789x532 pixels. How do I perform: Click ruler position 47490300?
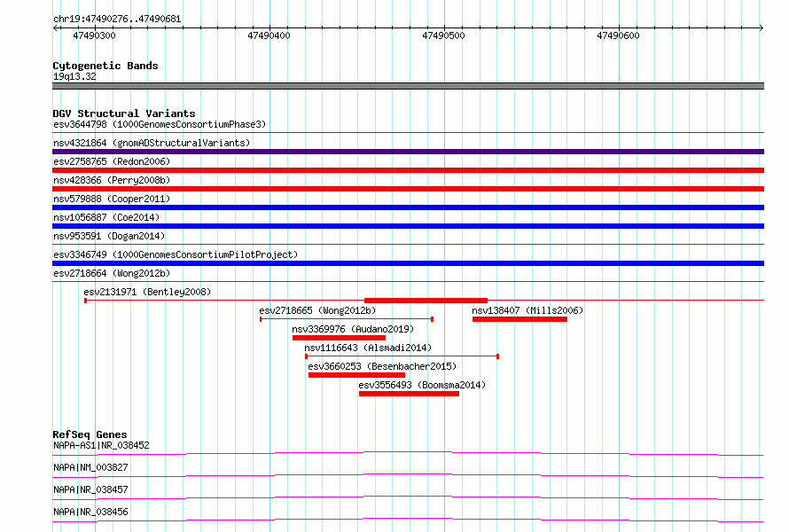[x=94, y=35]
